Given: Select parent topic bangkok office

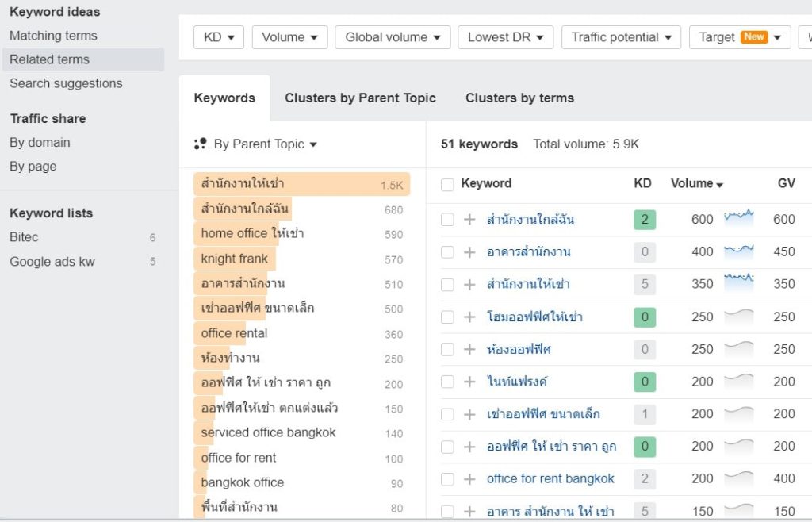Looking at the screenshot, I should click(x=302, y=482).
